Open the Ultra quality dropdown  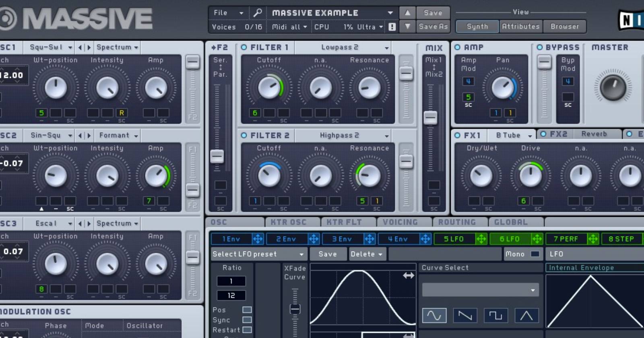[x=370, y=27]
